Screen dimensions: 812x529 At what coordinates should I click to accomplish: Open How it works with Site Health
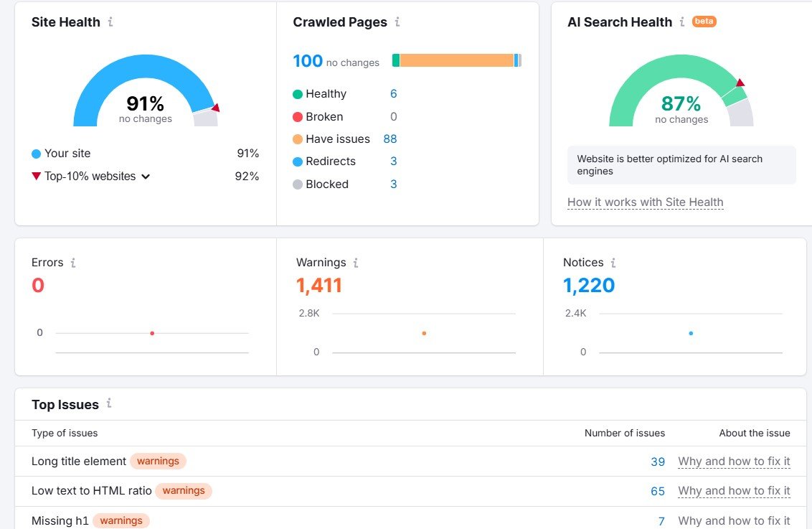645,202
